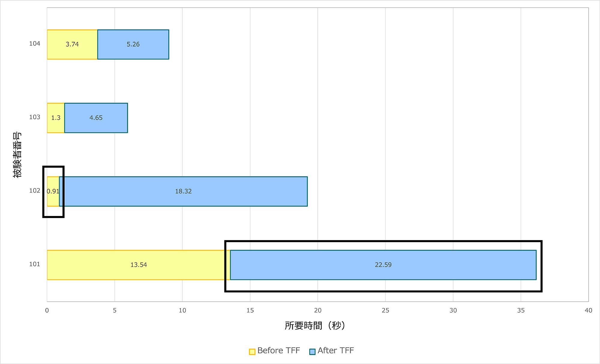Image resolution: width=600 pixels, height=364 pixels.
Task: Click the blue After TFF legend swatch
Action: tap(312, 351)
